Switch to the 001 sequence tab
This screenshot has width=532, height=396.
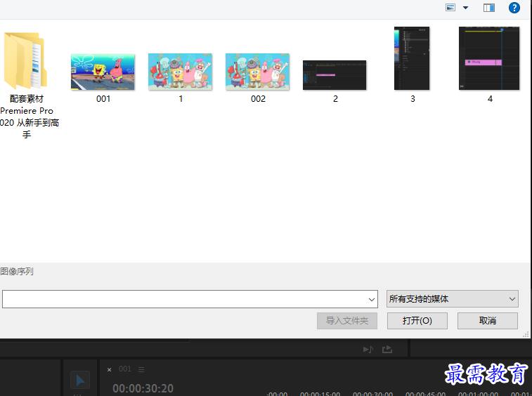pos(125,369)
